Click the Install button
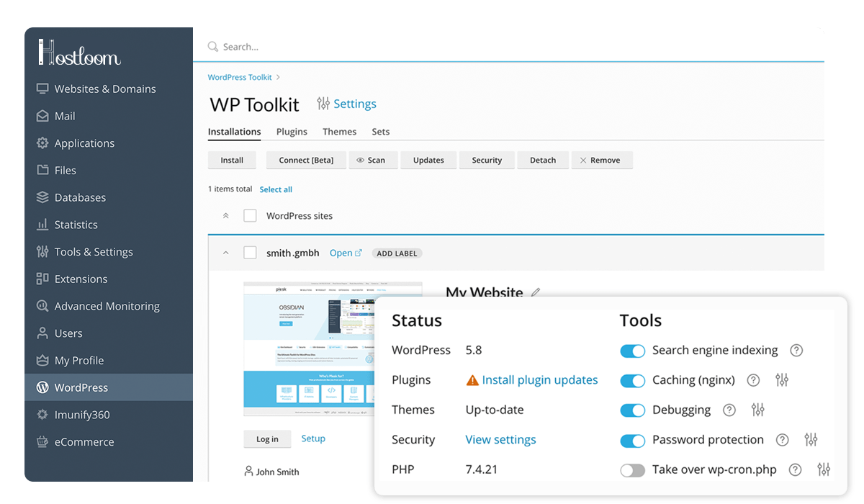Viewport: 864px width, 504px height. pos(232,160)
